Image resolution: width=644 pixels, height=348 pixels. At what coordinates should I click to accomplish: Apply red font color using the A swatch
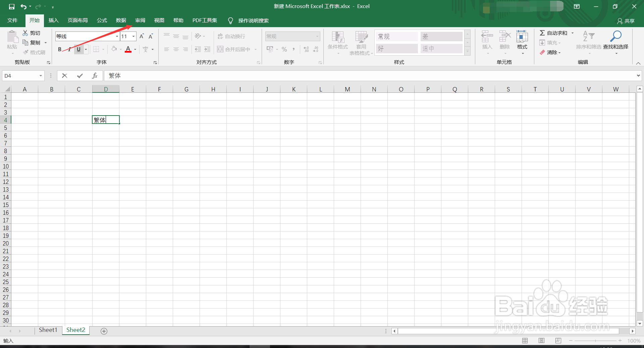click(x=128, y=49)
